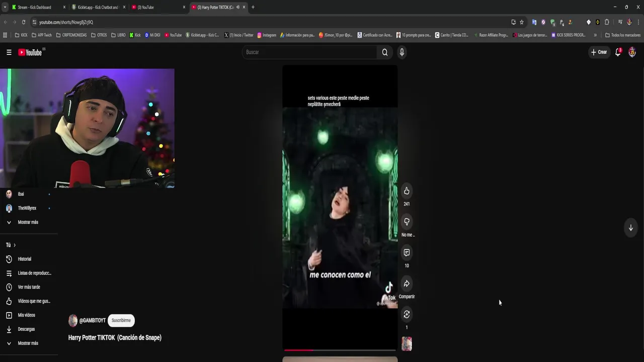Open @GAMBITOYT channel link
Image resolution: width=644 pixels, height=362 pixels.
click(93, 320)
